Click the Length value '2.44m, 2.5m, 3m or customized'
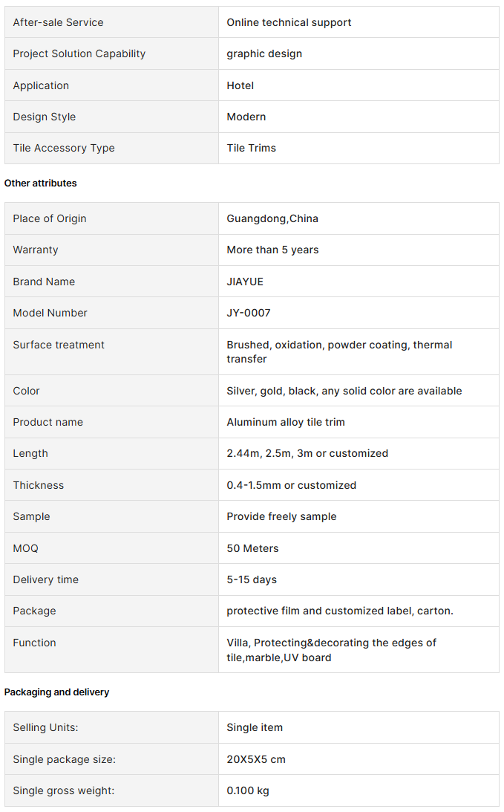The image size is (504, 812). pyautogui.click(x=307, y=454)
